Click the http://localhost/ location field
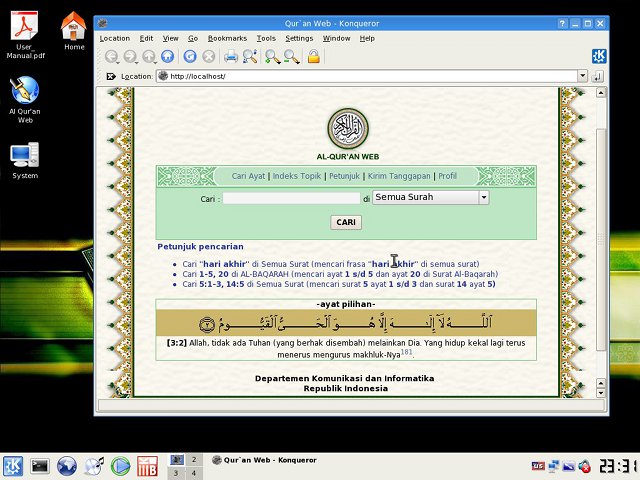Screen dimensions: 640x480 (367, 76)
